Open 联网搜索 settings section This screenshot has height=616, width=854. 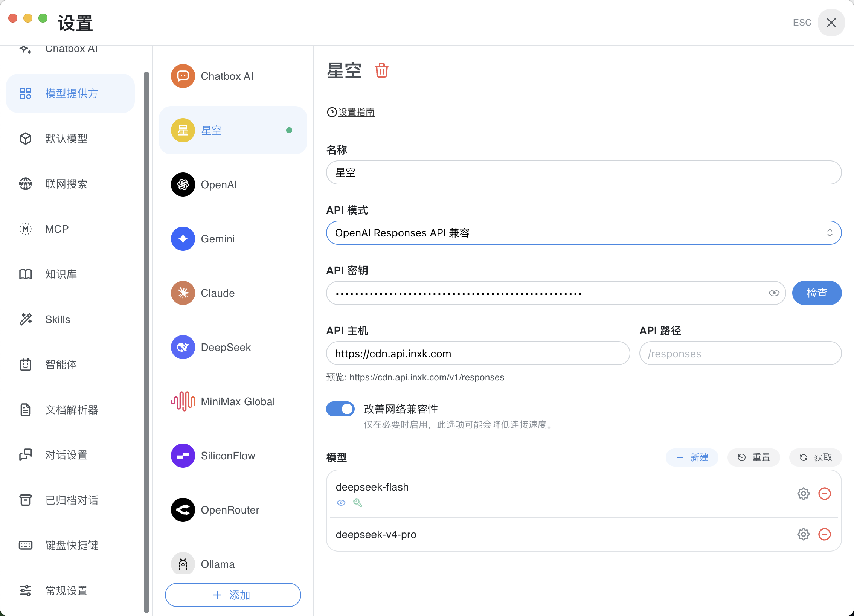click(x=70, y=184)
